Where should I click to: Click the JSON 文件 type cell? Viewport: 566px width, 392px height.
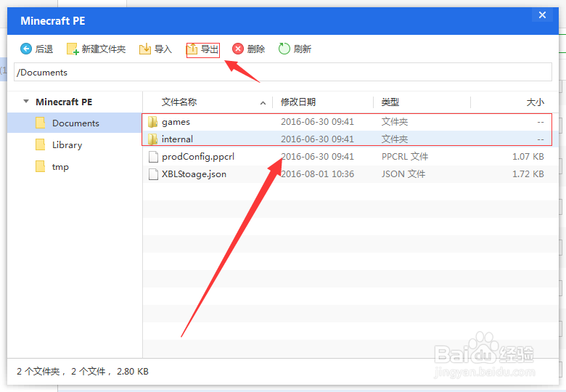pyautogui.click(x=403, y=174)
